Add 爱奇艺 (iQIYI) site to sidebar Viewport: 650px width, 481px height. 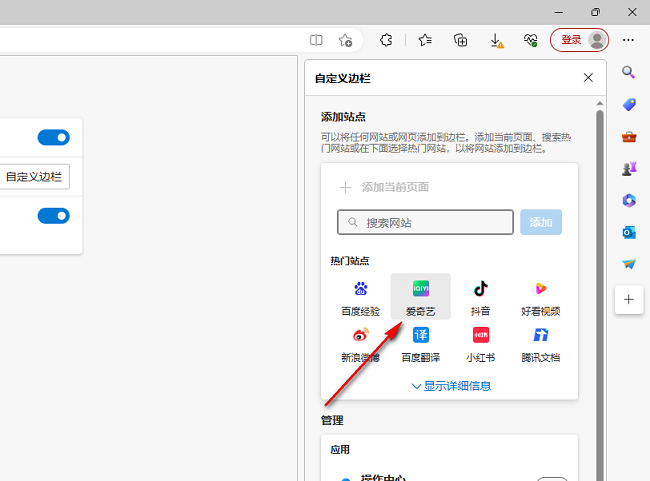pos(420,297)
